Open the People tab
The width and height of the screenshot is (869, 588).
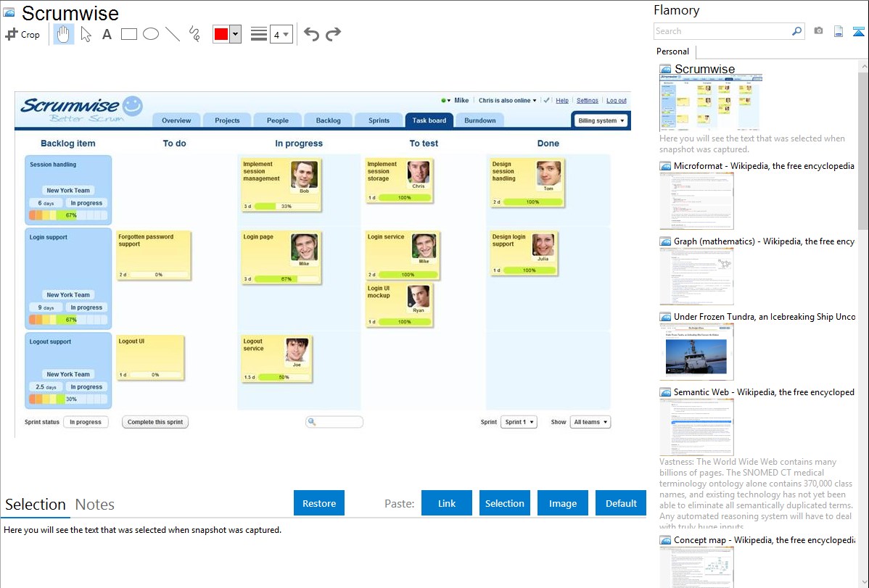pyautogui.click(x=278, y=120)
